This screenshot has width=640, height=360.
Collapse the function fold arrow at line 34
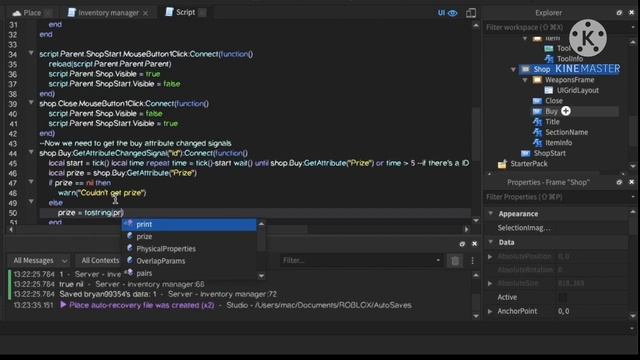31,53
